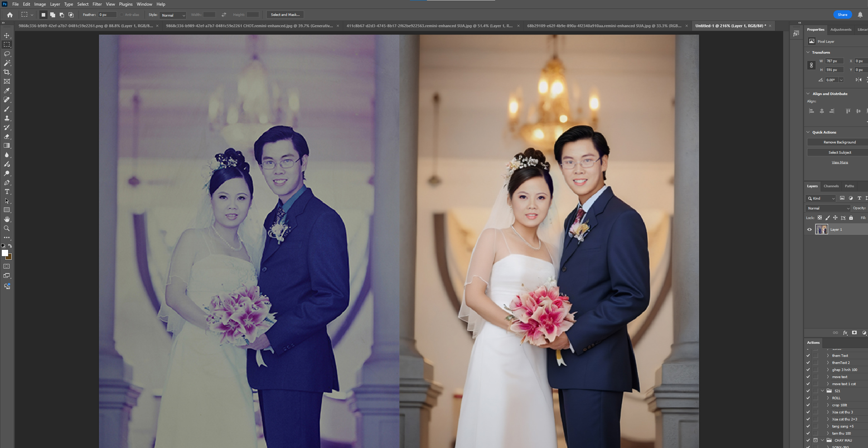This screenshot has height=448, width=868.
Task: Open the Filter menu
Action: coord(97,4)
